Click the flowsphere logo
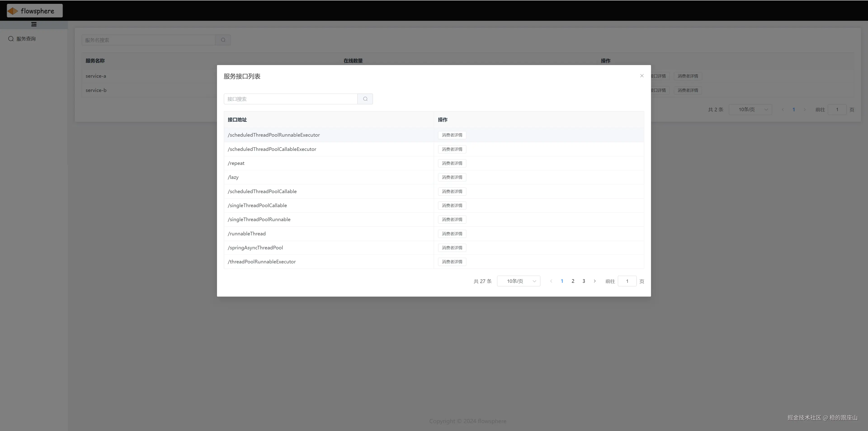Screen dimensions: 868x431 pyautogui.click(x=34, y=11)
